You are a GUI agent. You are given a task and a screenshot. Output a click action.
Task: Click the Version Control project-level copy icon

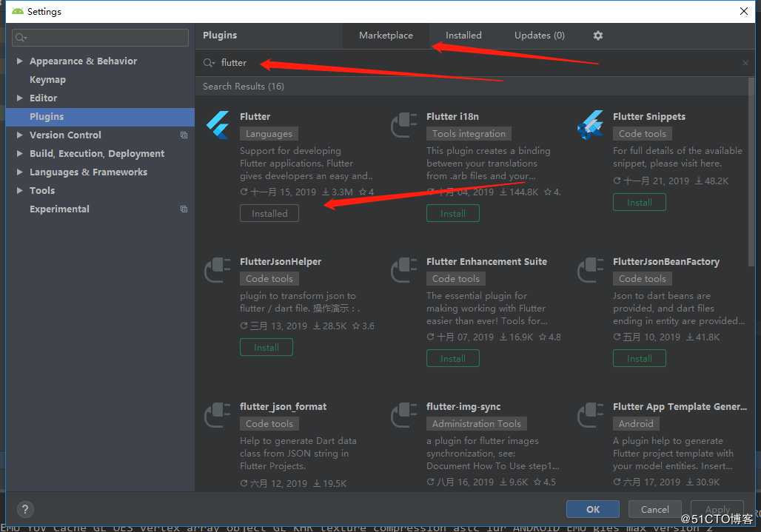pyautogui.click(x=184, y=135)
